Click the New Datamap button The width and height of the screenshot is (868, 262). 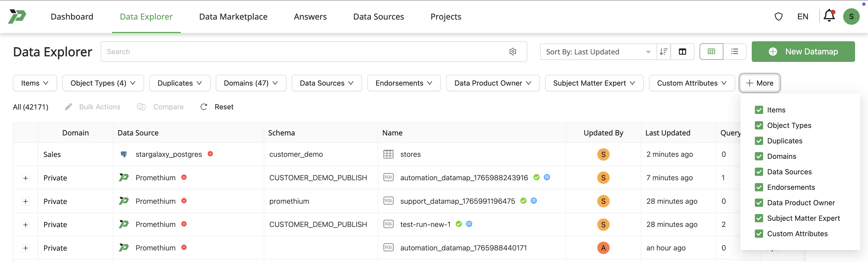click(x=803, y=52)
